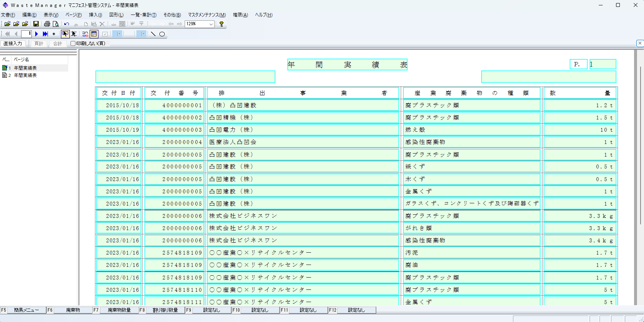The height and width of the screenshot is (322, 644).
Task: Open the 一覧・集計(T) menu
Action: click(143, 15)
